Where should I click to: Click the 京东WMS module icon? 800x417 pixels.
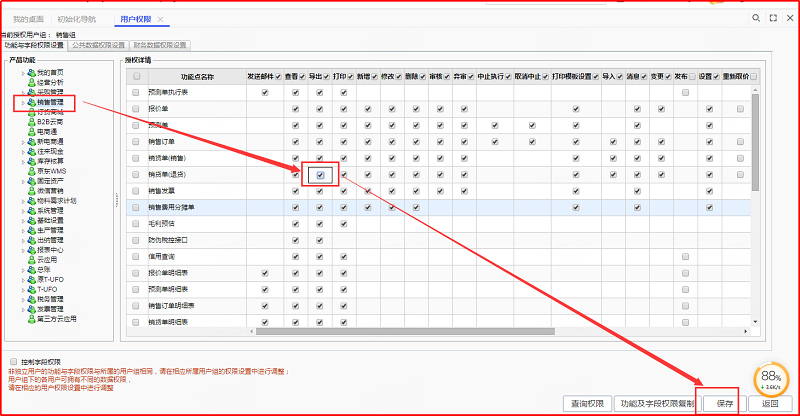coord(33,171)
